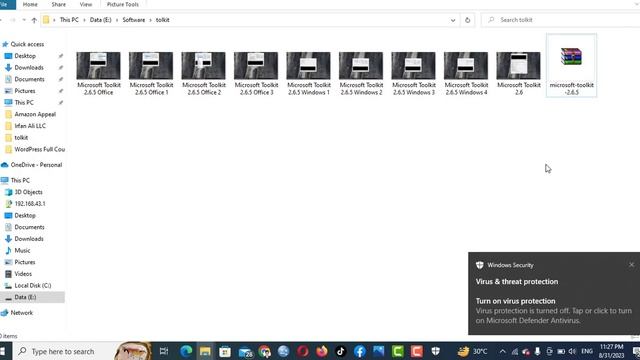Select the Data (E:) drive in sidebar
The image size is (640, 360).
point(25,297)
